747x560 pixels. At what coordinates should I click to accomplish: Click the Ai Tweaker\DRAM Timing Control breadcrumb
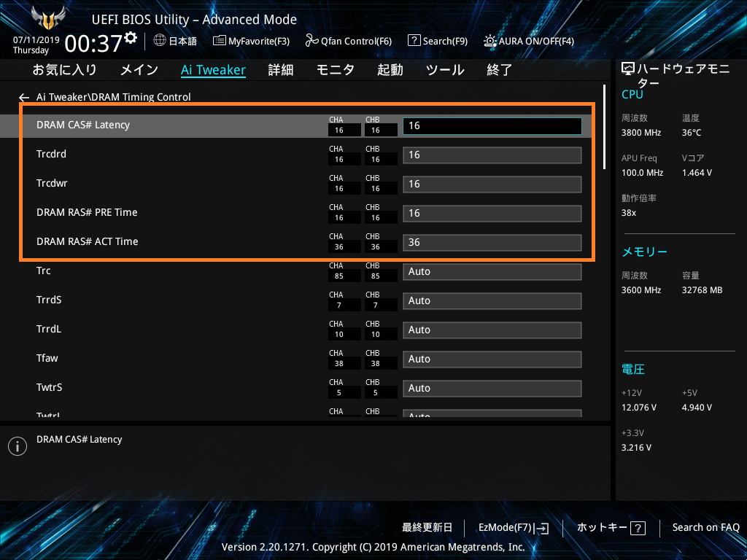113,97
